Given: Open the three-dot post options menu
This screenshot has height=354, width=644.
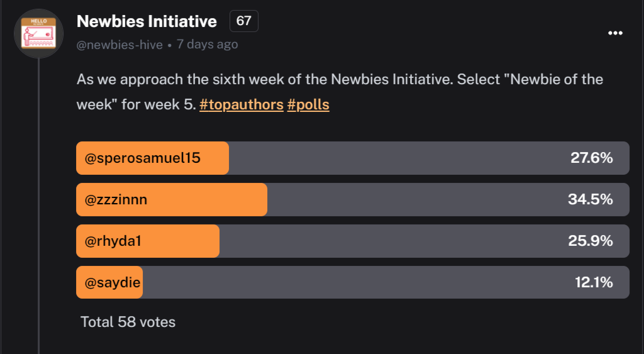Looking at the screenshot, I should pos(615,33).
